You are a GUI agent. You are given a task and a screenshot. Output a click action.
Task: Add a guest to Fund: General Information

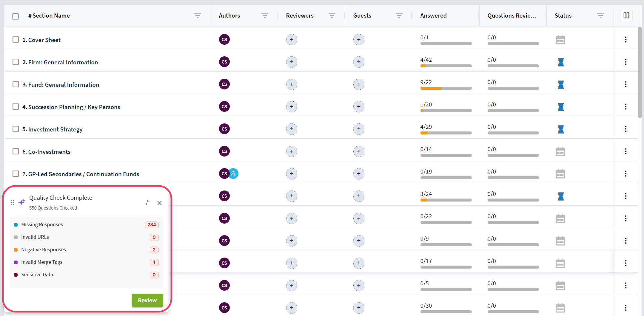click(x=359, y=84)
